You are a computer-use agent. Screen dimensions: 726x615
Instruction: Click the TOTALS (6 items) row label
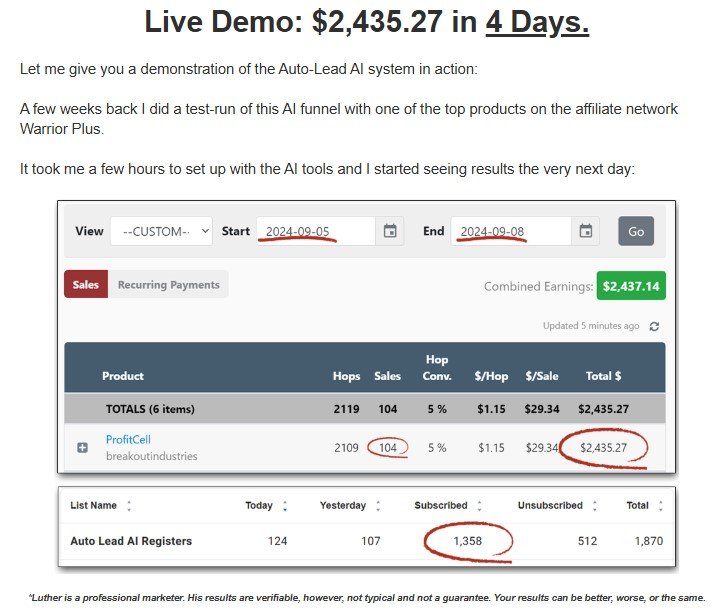tap(150, 409)
